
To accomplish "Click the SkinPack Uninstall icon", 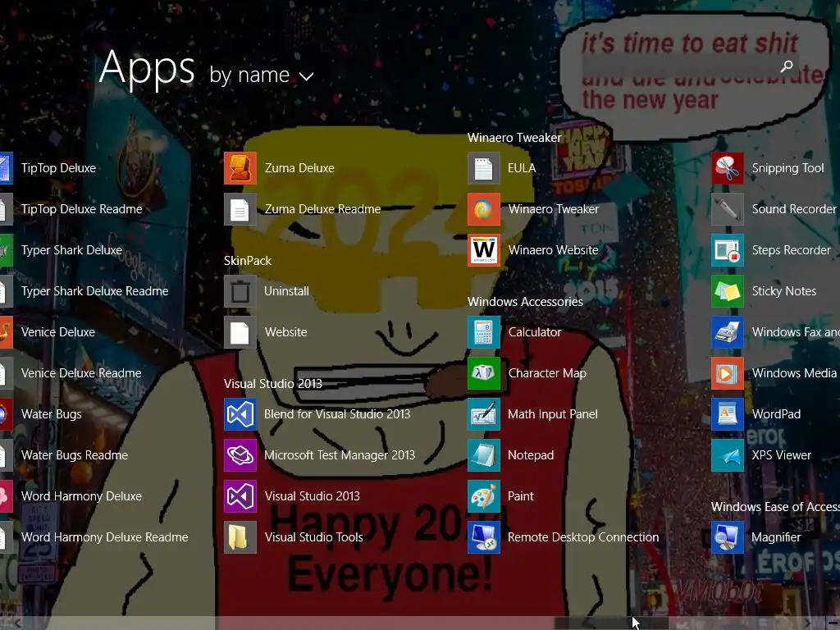I will [240, 291].
